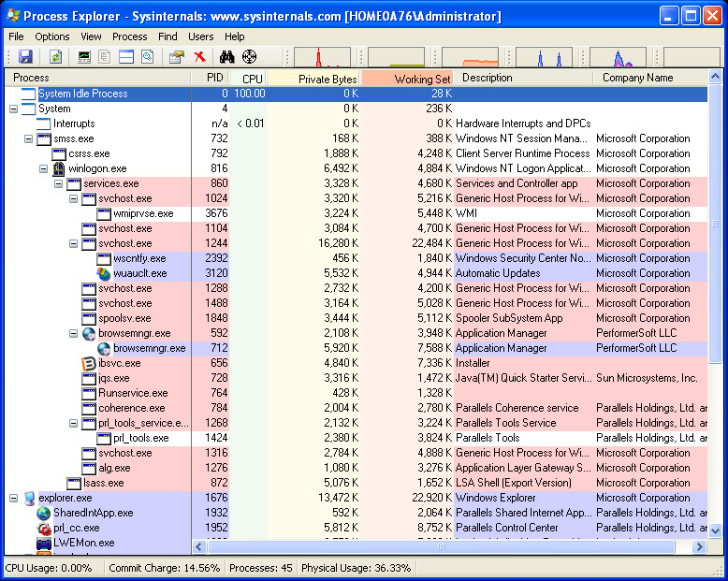Select the jqs.exe process row
Viewport: 728px width, 581px height.
[357, 378]
